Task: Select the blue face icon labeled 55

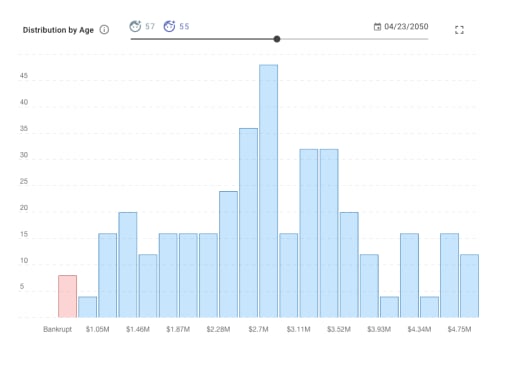Action: point(169,26)
